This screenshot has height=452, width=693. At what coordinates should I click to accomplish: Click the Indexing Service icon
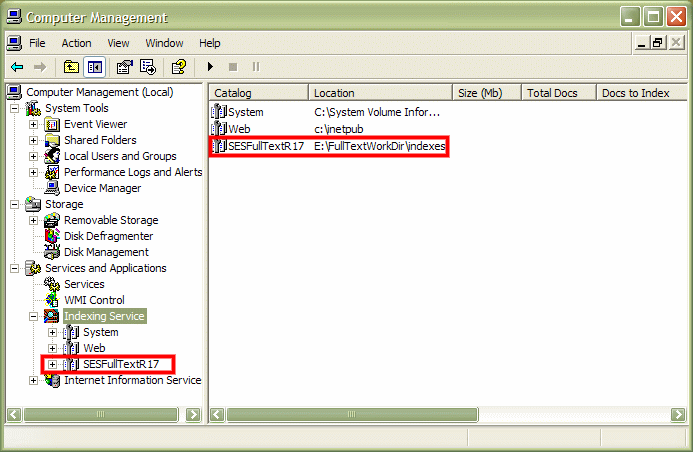(x=52, y=316)
